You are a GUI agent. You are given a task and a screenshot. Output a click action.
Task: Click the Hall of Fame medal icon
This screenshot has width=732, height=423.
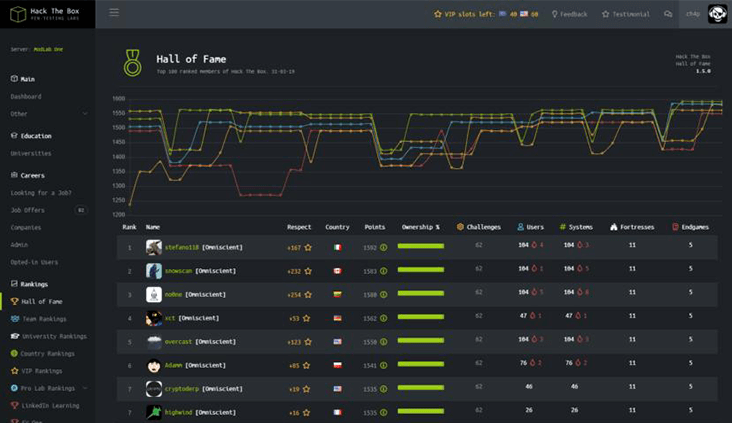tap(132, 63)
